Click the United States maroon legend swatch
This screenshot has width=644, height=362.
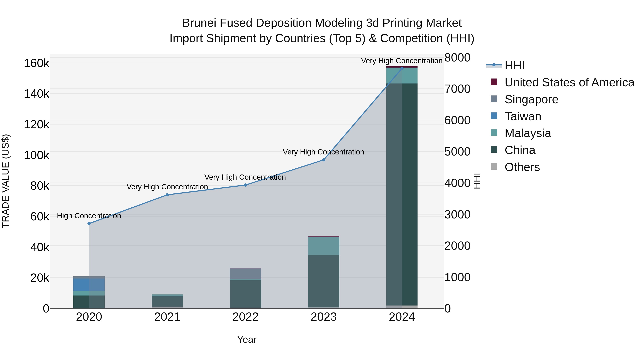tap(494, 82)
